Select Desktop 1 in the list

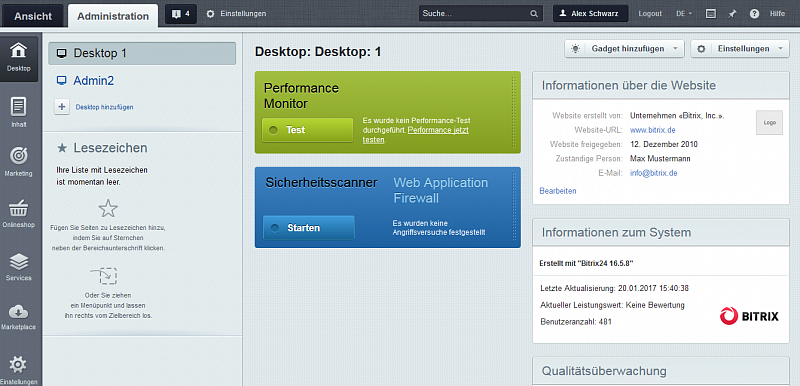(142, 53)
